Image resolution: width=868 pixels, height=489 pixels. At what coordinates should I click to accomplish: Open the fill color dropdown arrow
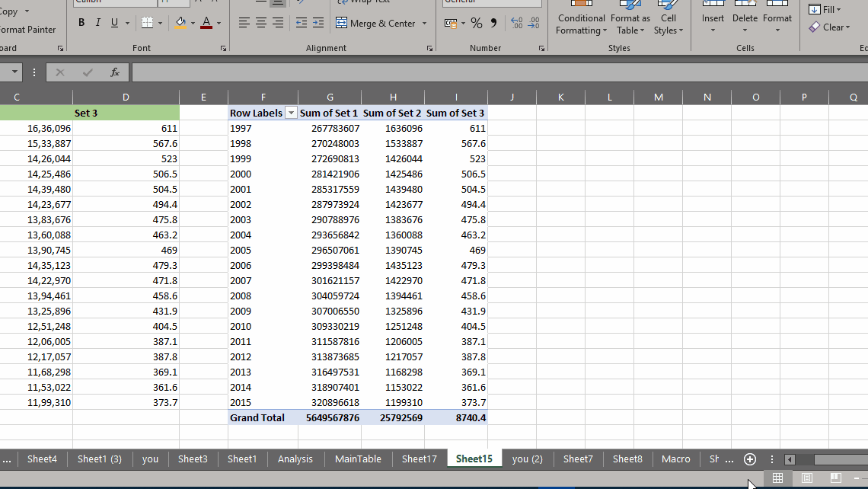pos(193,24)
